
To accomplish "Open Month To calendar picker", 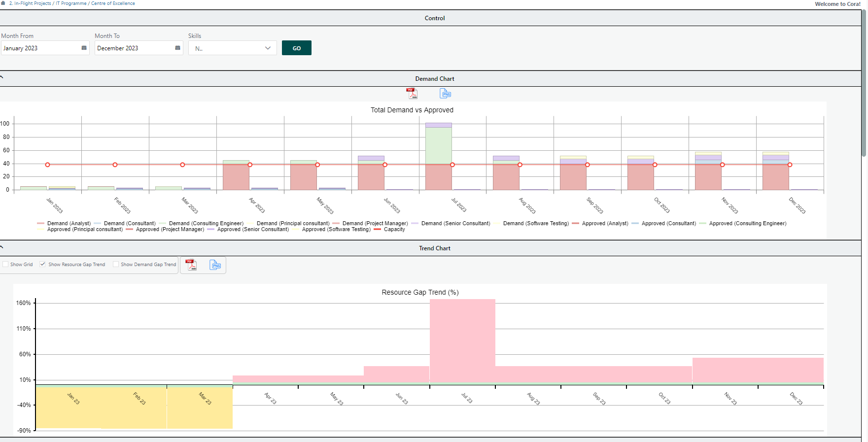I will [177, 48].
